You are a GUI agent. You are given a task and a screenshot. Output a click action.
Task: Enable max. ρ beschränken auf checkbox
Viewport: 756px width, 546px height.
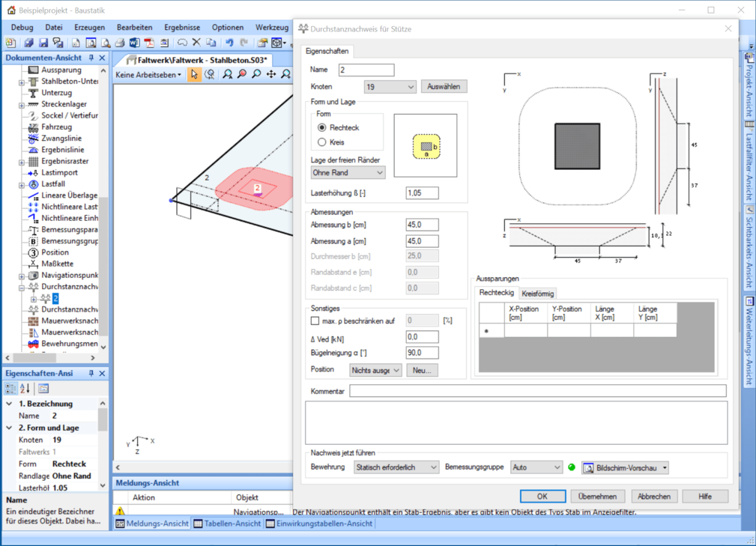315,321
